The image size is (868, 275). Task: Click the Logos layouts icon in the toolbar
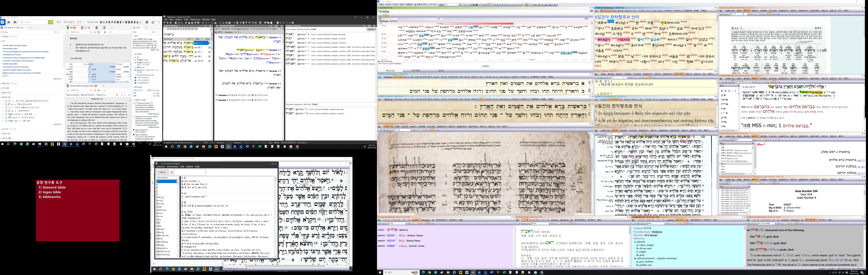(x=147, y=22)
